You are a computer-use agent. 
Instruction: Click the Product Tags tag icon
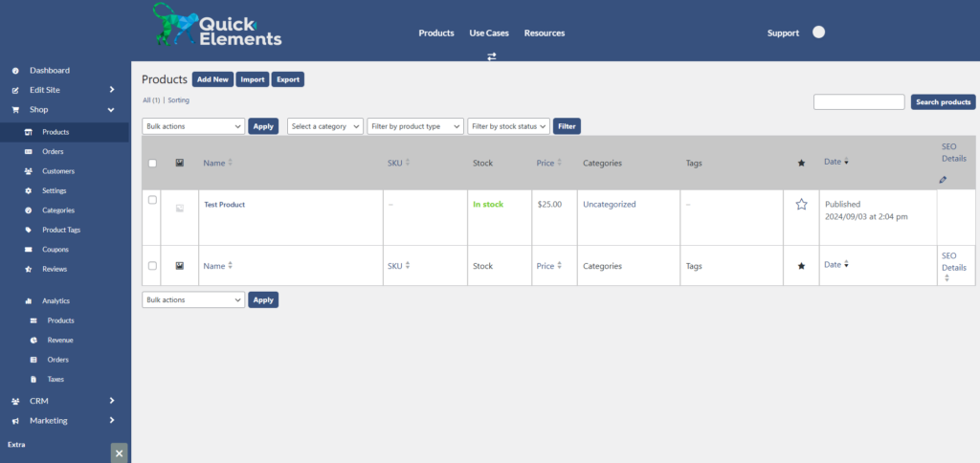28,230
